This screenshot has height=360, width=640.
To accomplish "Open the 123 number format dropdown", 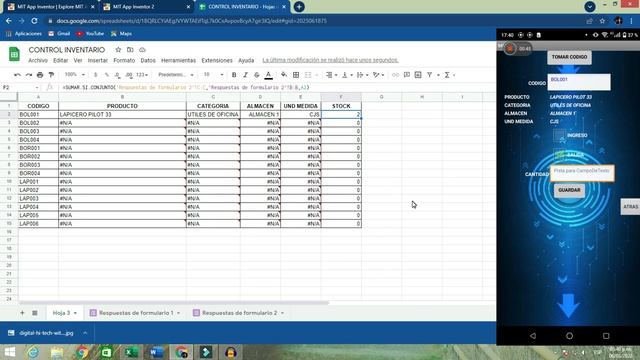I will 142,75.
